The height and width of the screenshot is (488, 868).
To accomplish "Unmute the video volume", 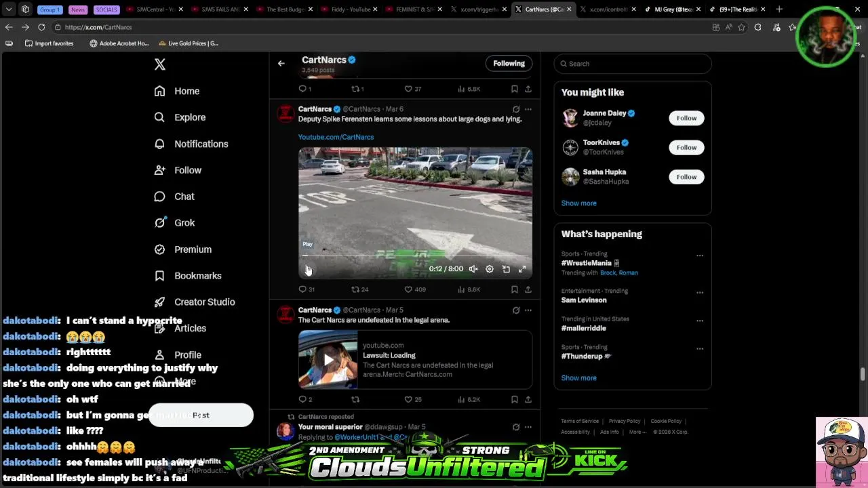I will coord(473,269).
